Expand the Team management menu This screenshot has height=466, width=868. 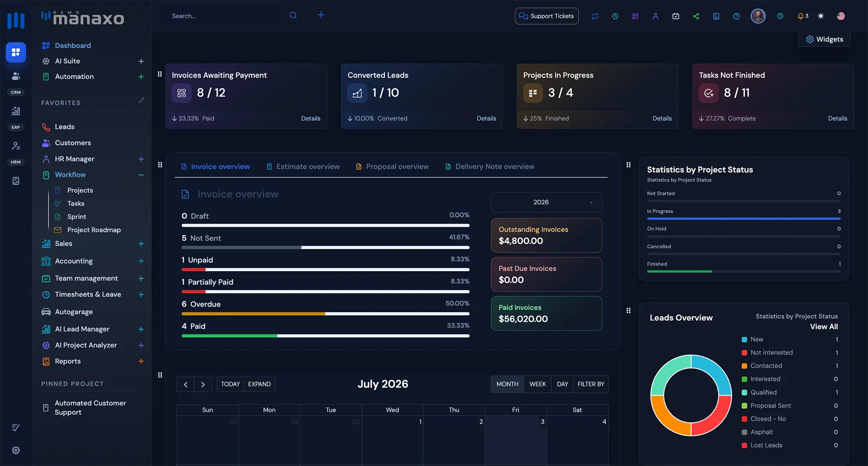[141, 279]
